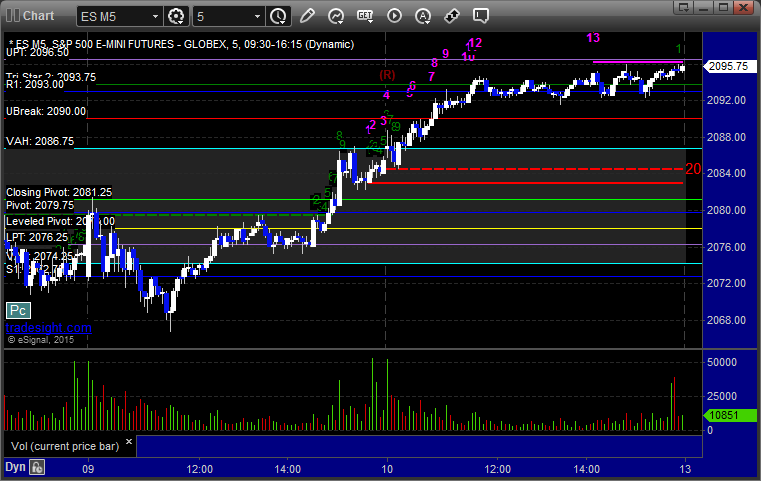Open the tradesight.com link
This screenshot has height=481, width=761.
(49, 328)
